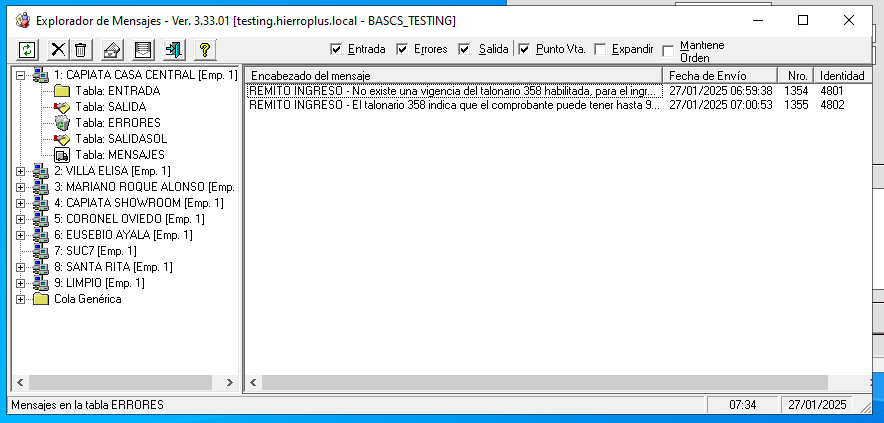Toggle the Salida checkbox
Screen dimensions: 884x423
pos(464,49)
